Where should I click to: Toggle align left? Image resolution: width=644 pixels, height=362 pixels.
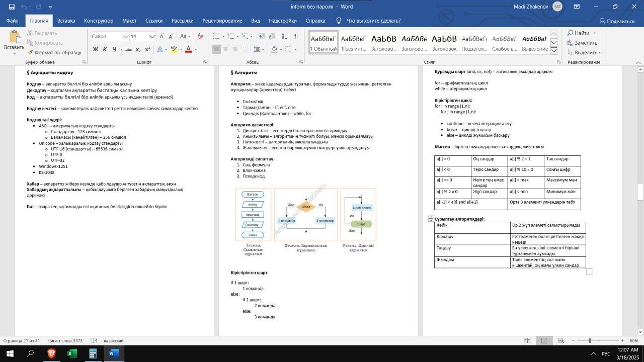pyautogui.click(x=216, y=49)
